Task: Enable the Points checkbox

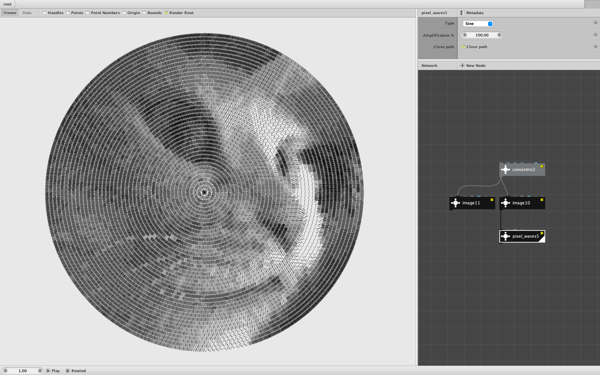Action: pyautogui.click(x=68, y=13)
